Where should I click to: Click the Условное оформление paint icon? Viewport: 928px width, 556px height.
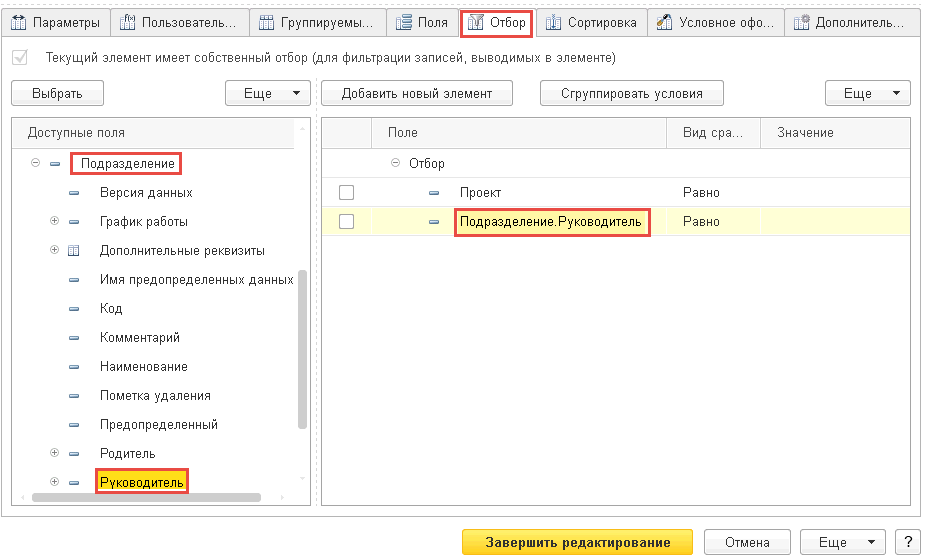[x=664, y=23]
